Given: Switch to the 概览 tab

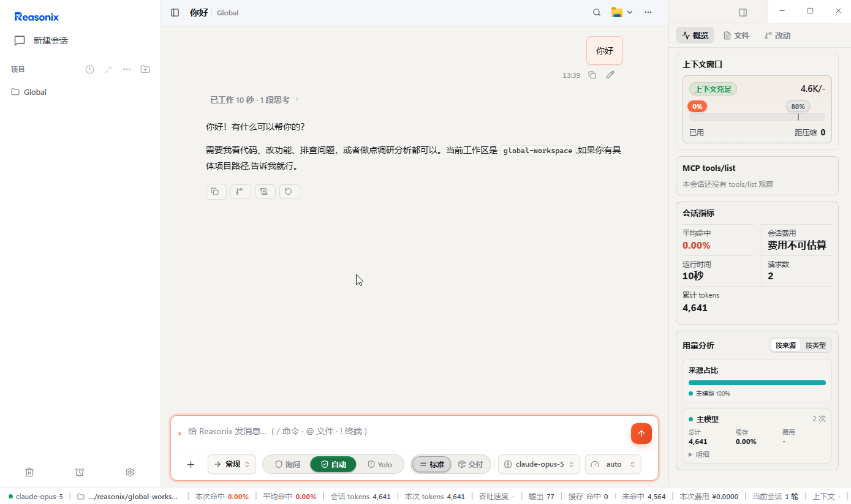Looking at the screenshot, I should point(695,36).
